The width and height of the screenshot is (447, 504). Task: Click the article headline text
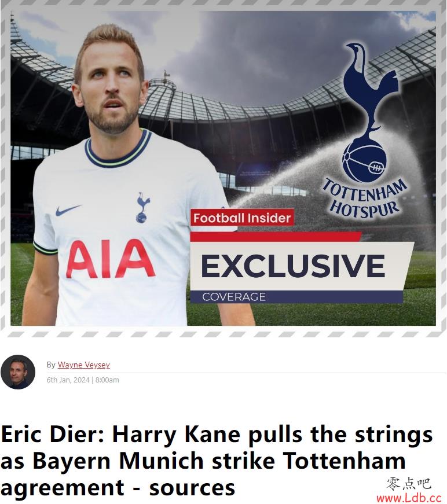coord(217,461)
